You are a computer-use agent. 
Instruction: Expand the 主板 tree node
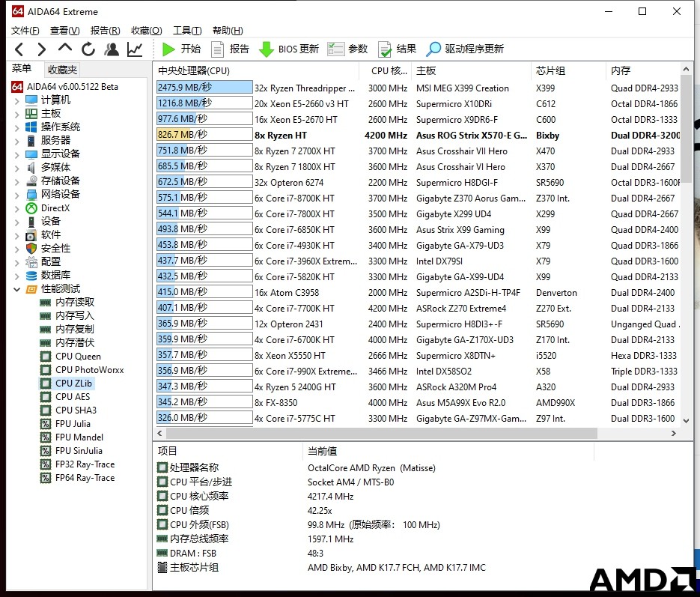pyautogui.click(x=17, y=114)
